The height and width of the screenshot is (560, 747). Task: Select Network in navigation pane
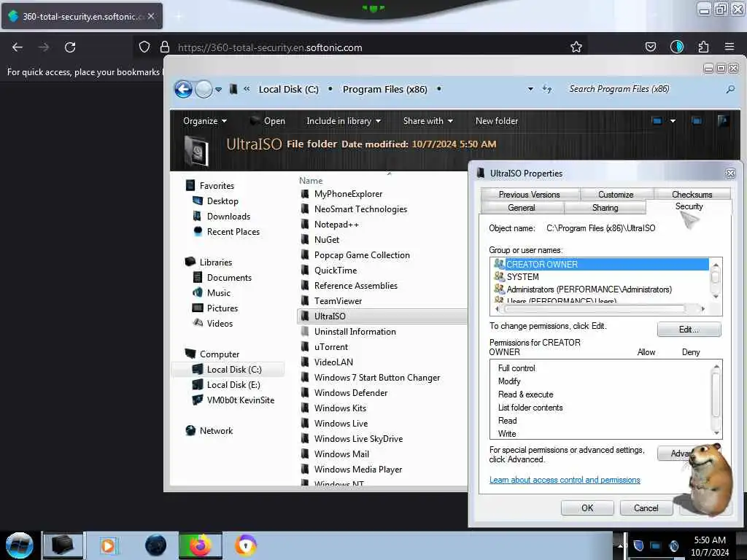(x=216, y=430)
